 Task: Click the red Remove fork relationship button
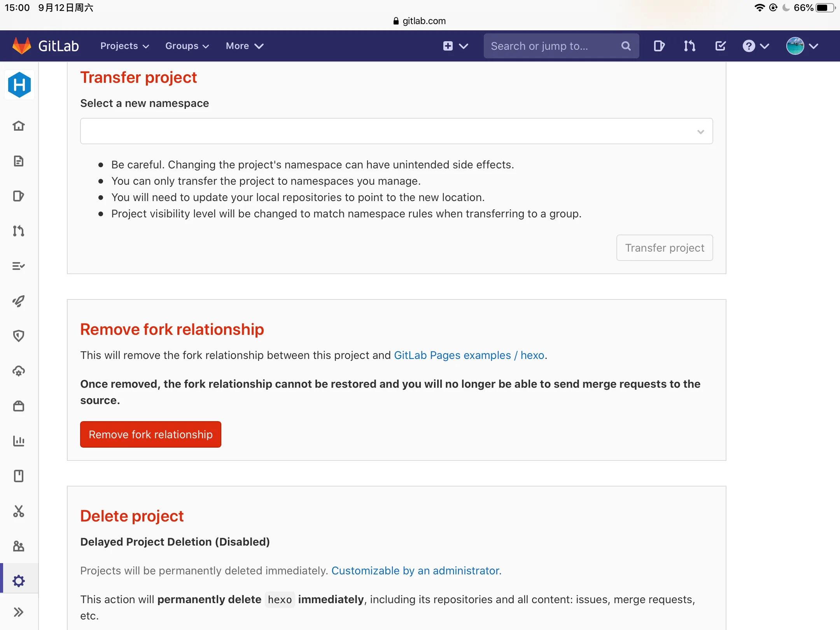pos(150,434)
